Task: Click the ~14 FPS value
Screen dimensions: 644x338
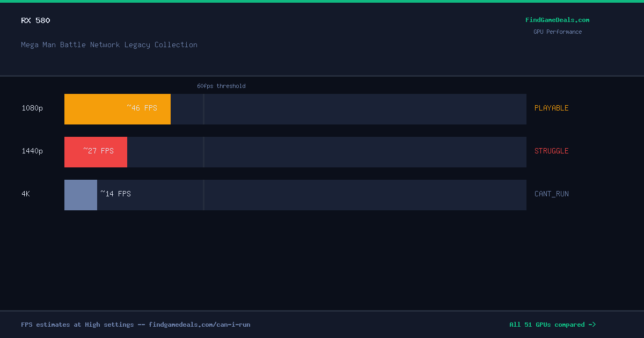Action: click(115, 194)
